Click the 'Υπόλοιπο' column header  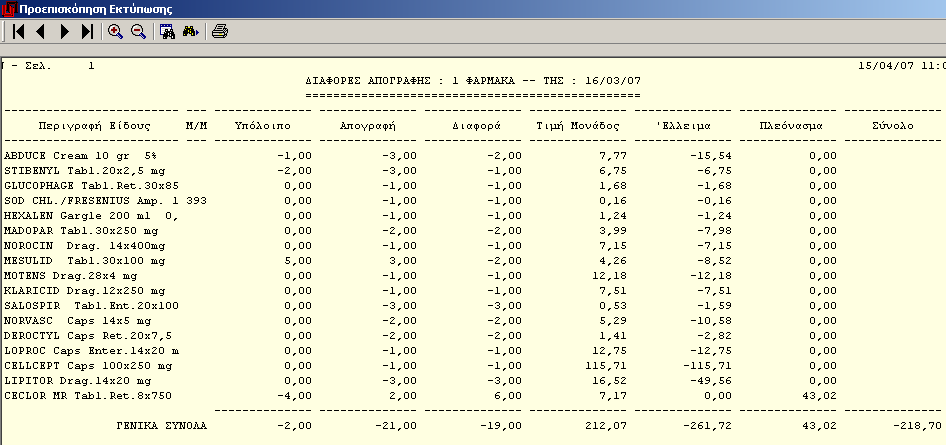point(262,126)
